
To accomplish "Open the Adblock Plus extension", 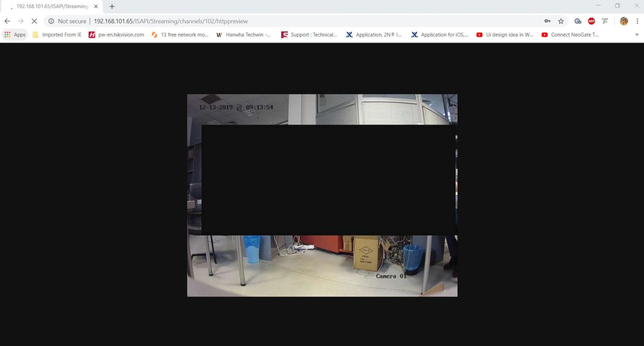I will (591, 21).
